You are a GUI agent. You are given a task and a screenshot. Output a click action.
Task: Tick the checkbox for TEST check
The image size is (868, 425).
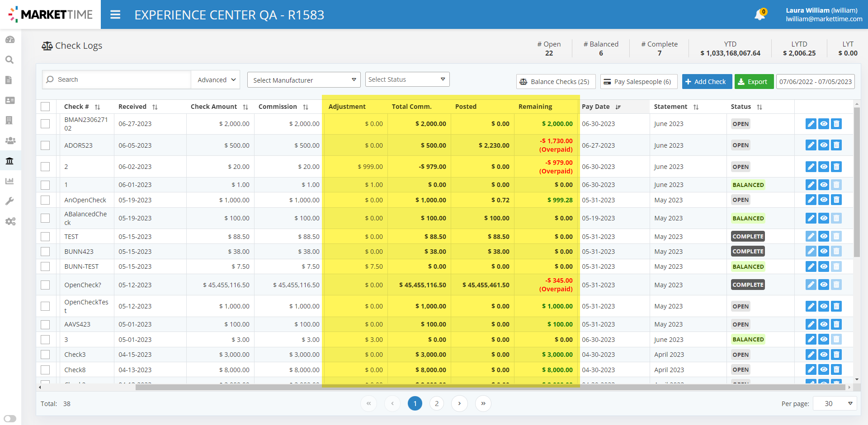tap(45, 237)
